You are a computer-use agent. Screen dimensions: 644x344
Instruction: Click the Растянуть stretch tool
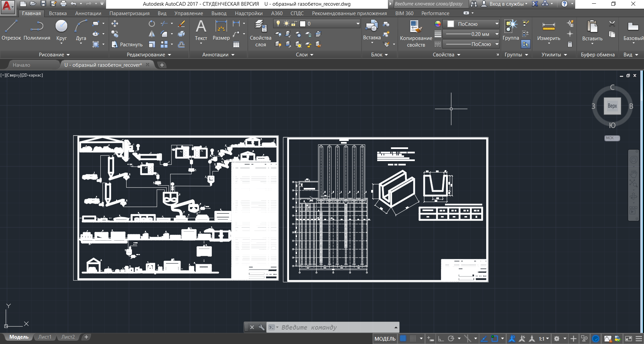point(127,44)
